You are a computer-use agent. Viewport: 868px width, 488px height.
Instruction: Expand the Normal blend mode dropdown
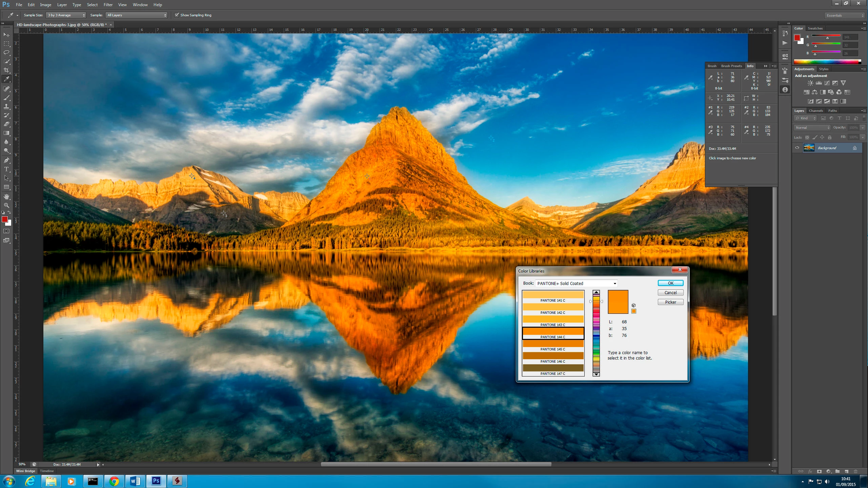[812, 128]
